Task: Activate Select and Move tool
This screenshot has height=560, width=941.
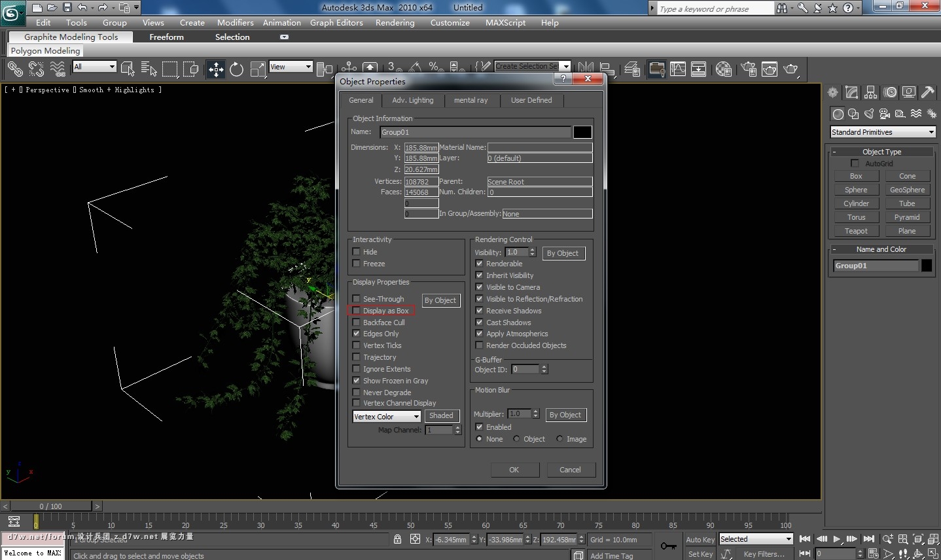Action: 215,69
